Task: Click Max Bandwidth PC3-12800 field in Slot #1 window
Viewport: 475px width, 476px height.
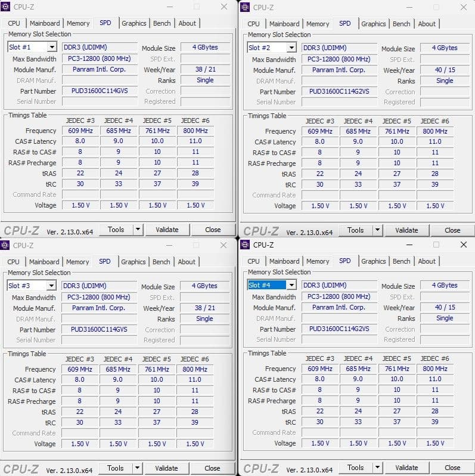Action: coord(100,58)
